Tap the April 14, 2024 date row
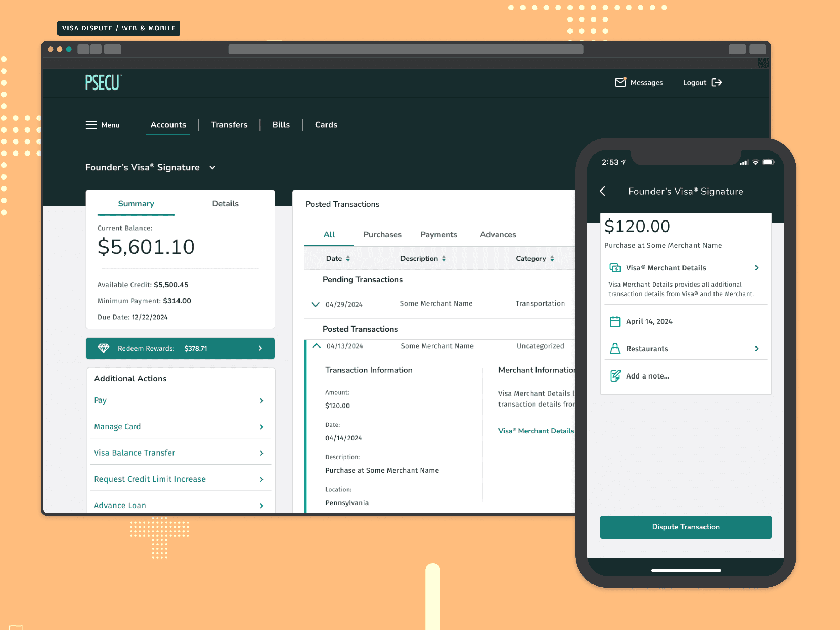 point(685,321)
